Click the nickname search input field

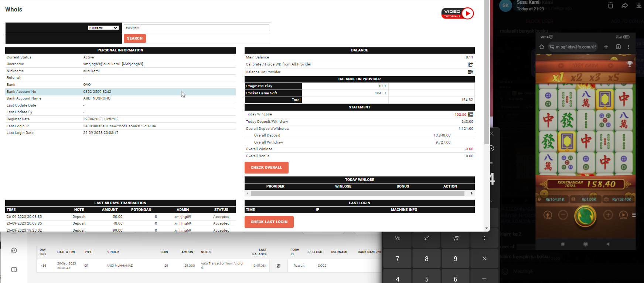click(197, 28)
